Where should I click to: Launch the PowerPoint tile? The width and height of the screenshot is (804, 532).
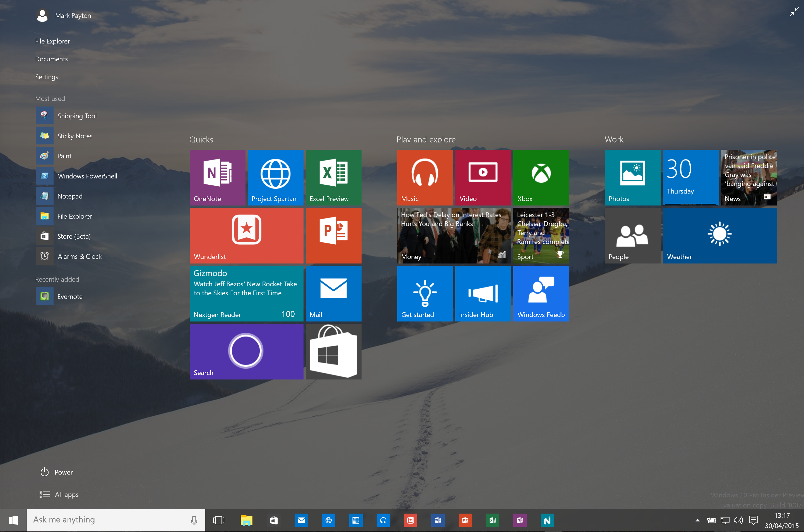(333, 235)
